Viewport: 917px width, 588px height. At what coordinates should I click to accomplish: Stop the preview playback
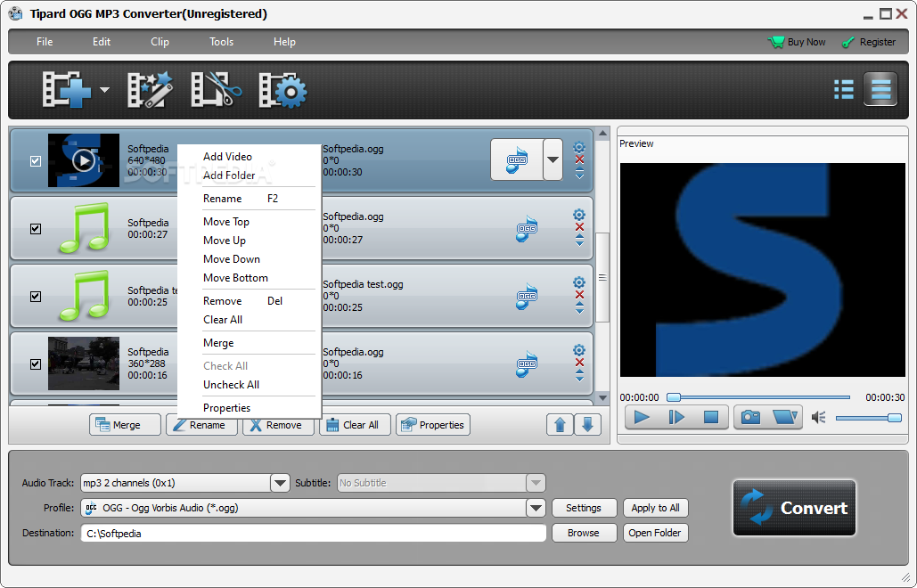coord(710,417)
